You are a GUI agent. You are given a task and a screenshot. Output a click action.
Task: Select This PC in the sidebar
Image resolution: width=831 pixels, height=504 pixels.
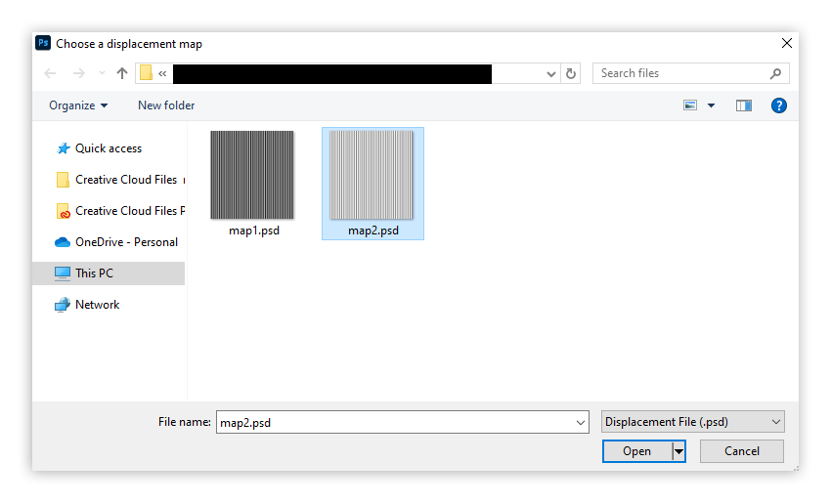click(x=109, y=273)
